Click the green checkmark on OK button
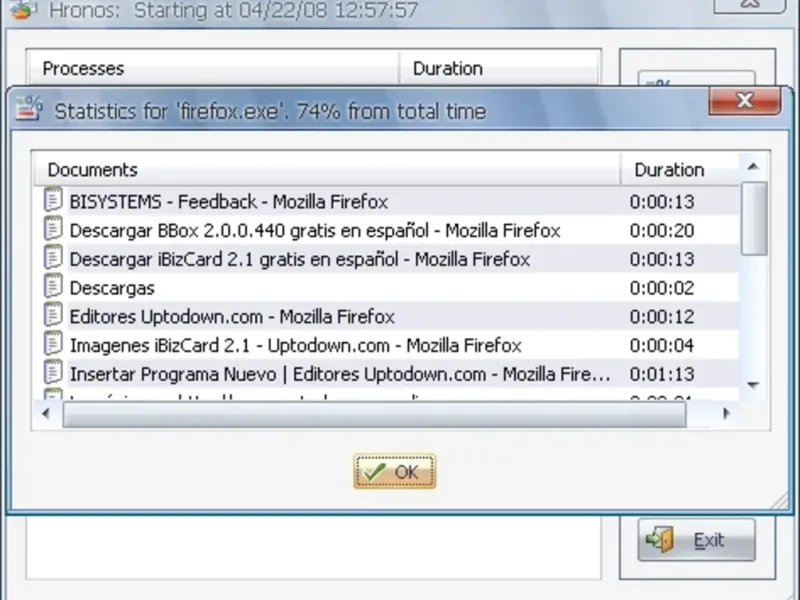The image size is (800, 600). pos(375,472)
